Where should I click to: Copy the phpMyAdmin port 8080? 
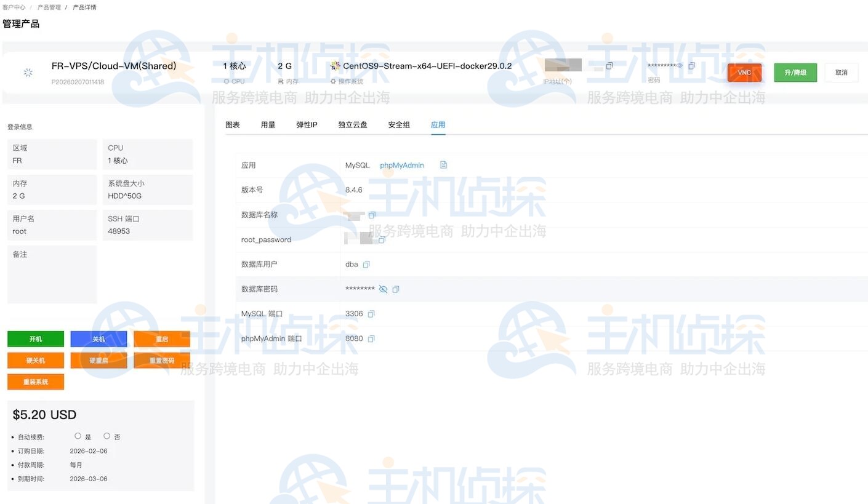point(372,338)
